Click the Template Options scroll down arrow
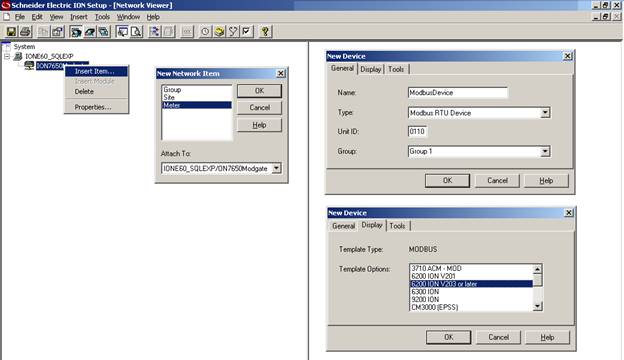Screen dimensions: 624x360 [x=537, y=306]
